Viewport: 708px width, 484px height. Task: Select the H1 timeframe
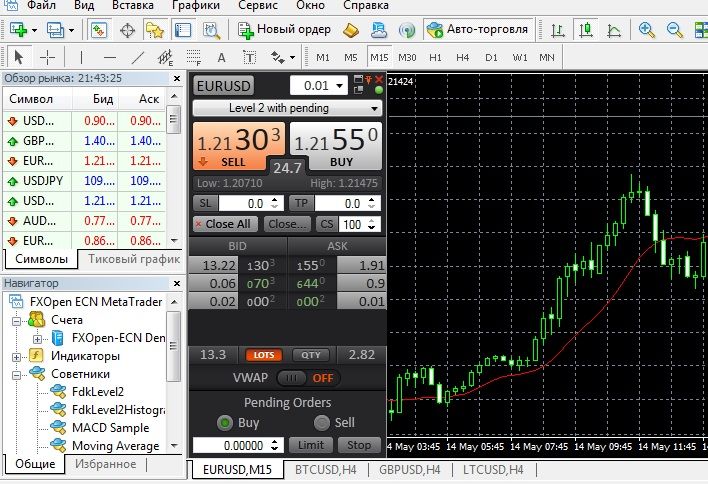coord(435,57)
